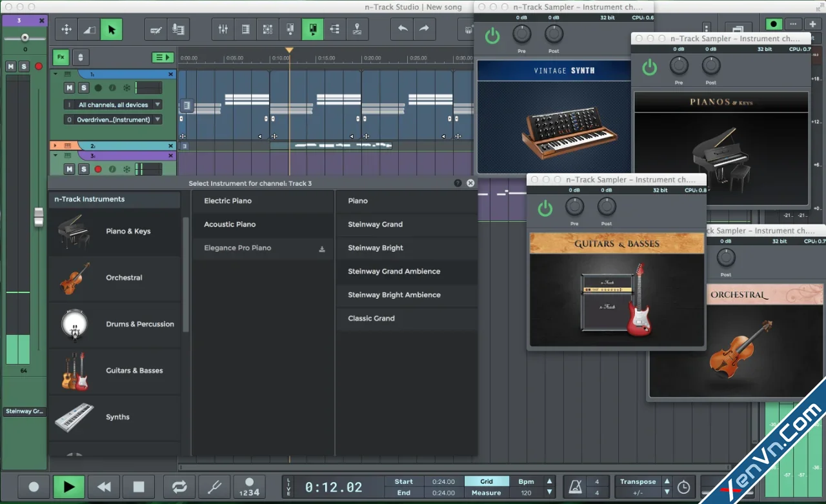Select the Synths category
The height and width of the screenshot is (504, 826).
point(114,418)
